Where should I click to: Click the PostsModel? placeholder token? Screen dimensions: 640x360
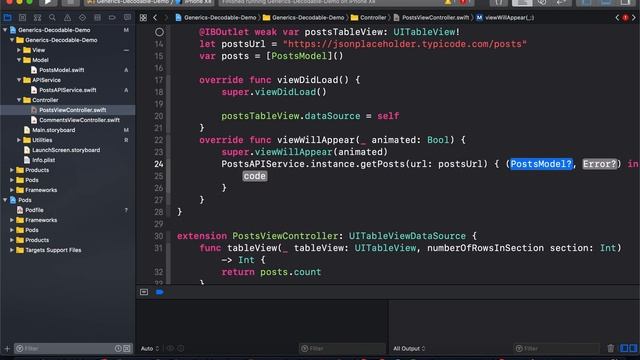[541, 164]
